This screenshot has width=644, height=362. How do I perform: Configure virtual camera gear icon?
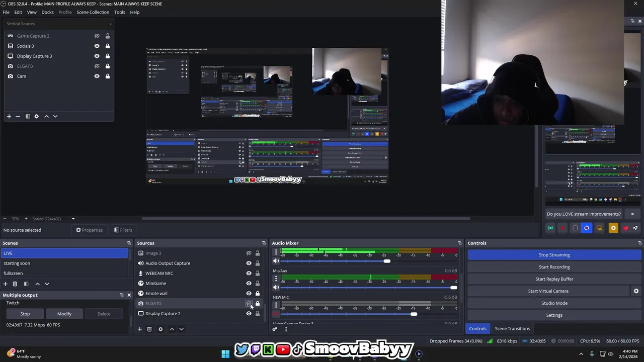click(636, 291)
